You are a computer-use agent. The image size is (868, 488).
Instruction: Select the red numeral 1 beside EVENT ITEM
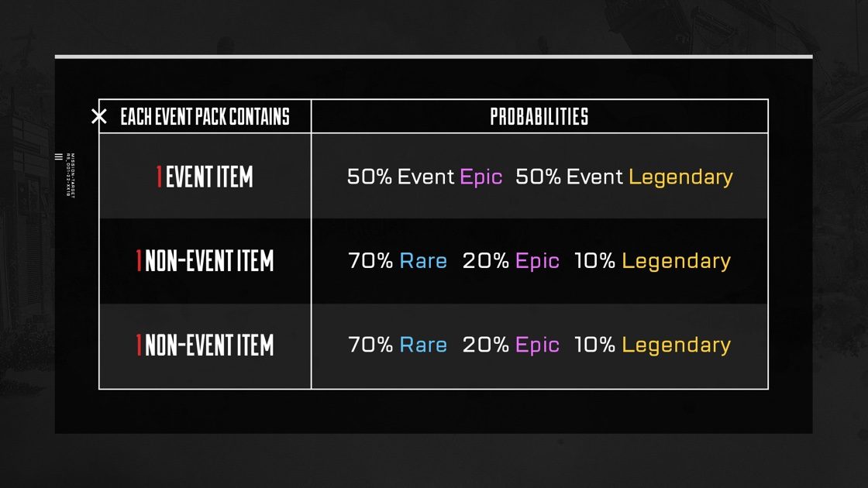pyautogui.click(x=159, y=177)
